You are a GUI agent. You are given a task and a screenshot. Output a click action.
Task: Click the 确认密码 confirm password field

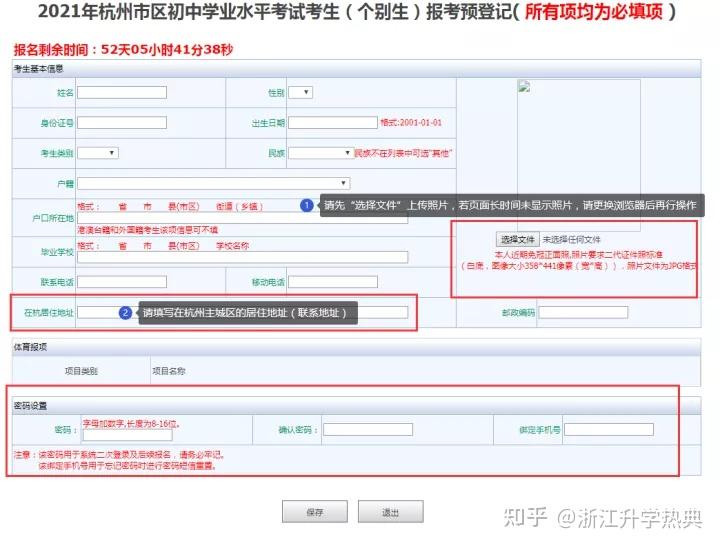point(368,429)
